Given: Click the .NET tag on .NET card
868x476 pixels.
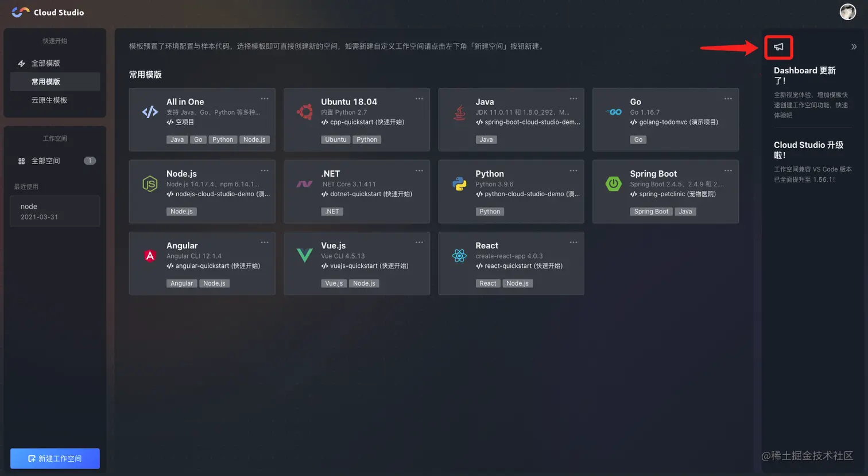Looking at the screenshot, I should point(332,212).
